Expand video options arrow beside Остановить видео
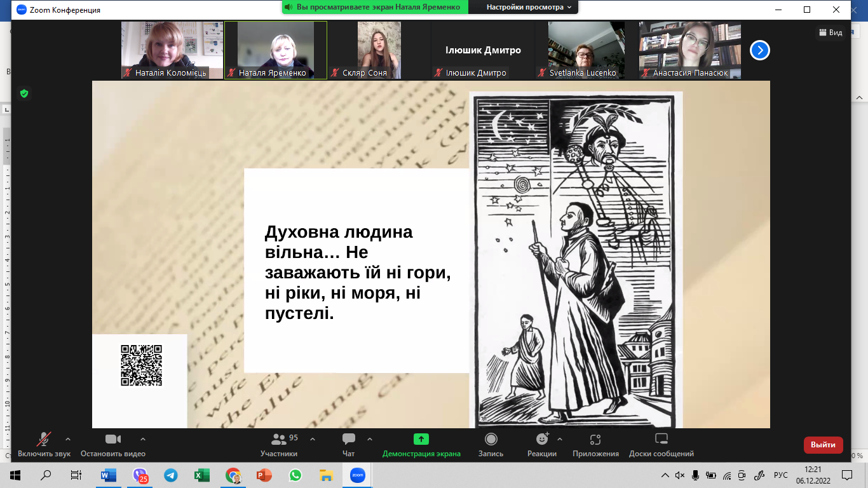The image size is (868, 488). 142,439
